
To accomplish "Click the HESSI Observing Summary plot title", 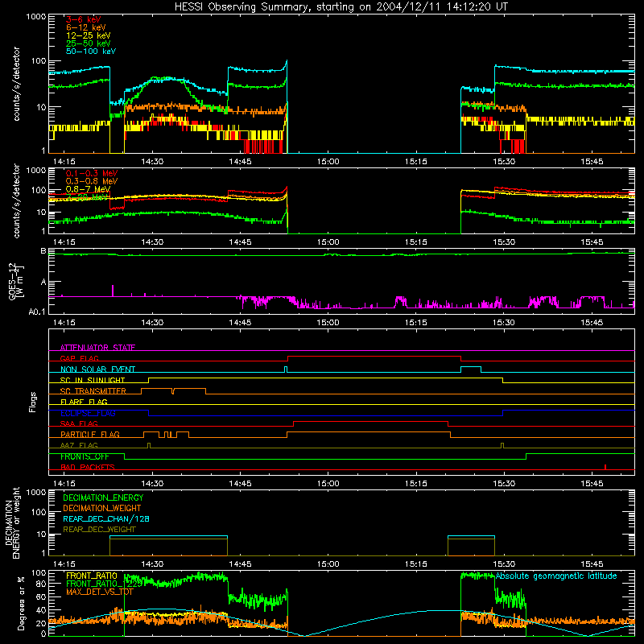I will [x=341, y=7].
